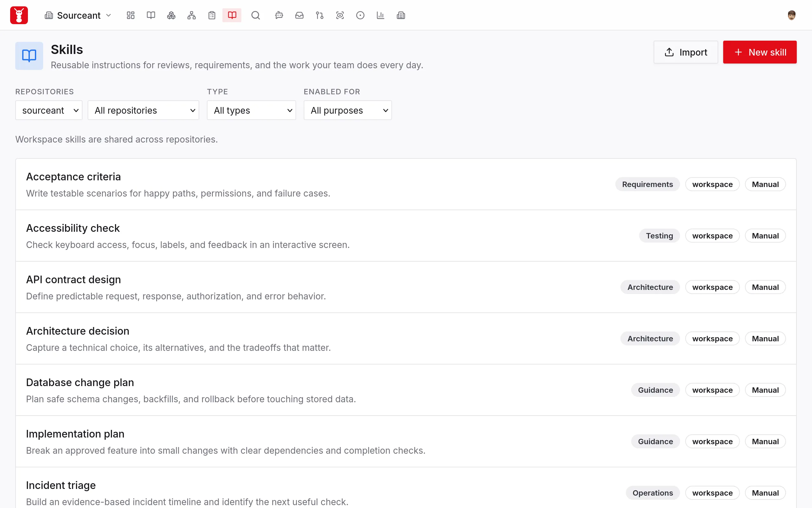Expand the All types dropdown
The image size is (812, 508).
pos(251,110)
